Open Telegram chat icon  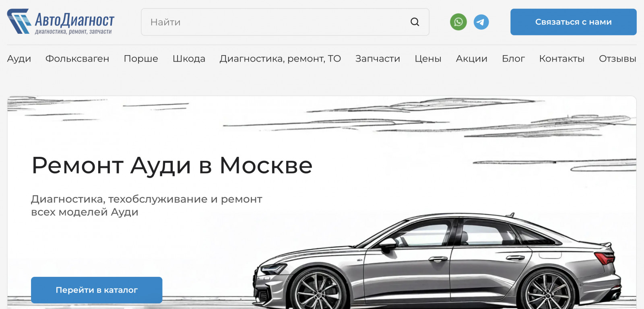(481, 22)
